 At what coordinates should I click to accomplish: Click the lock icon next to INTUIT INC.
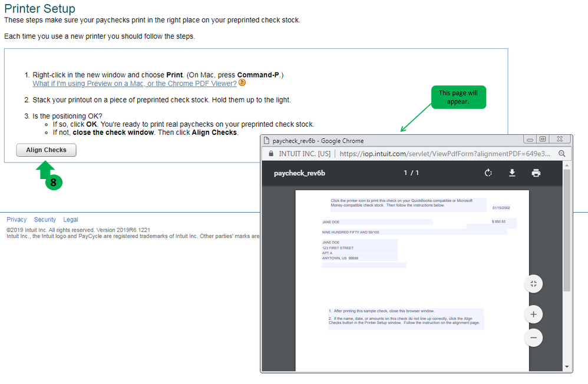[x=271, y=154]
